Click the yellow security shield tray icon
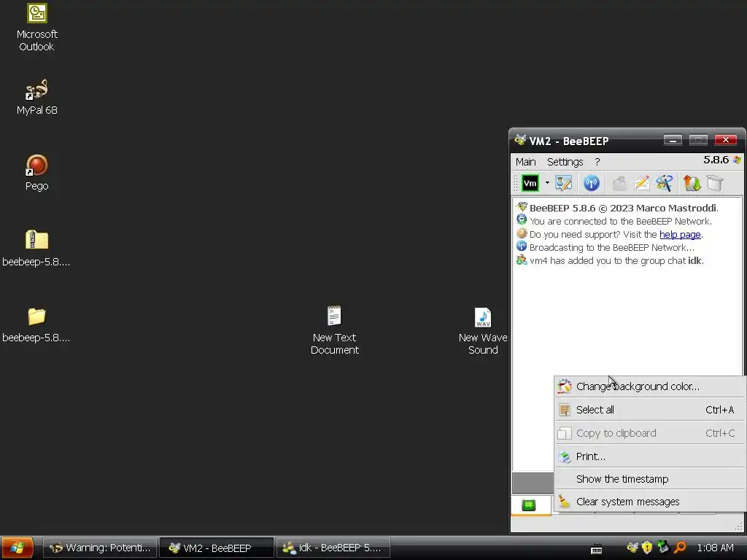Viewport: 747px width, 560px height. 647,548
